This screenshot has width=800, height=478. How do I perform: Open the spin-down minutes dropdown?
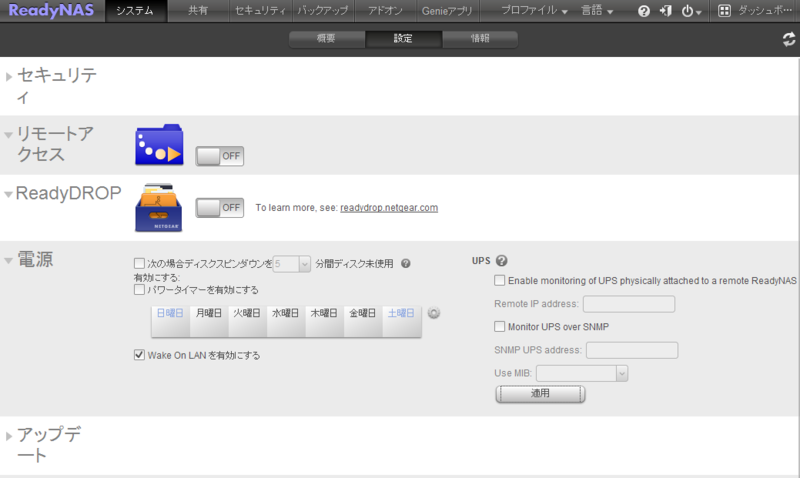tap(304, 264)
